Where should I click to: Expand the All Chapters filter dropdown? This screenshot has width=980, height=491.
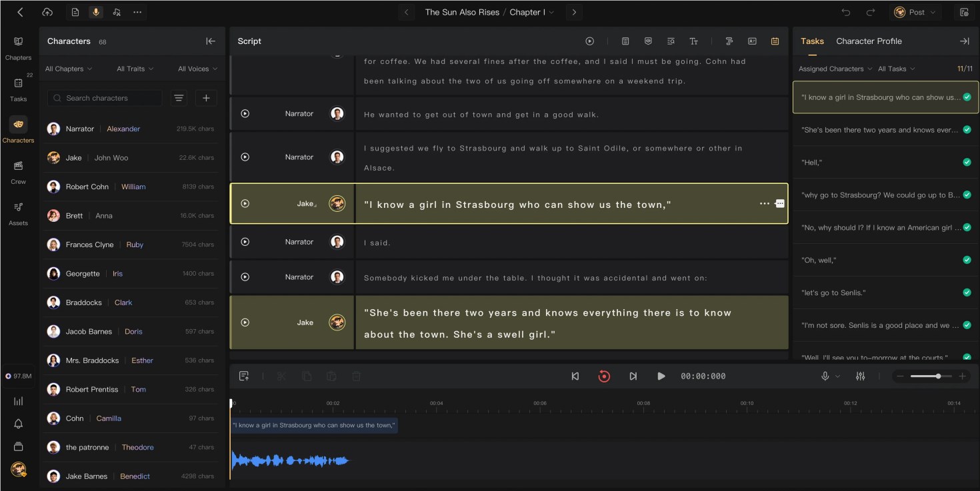pos(69,69)
